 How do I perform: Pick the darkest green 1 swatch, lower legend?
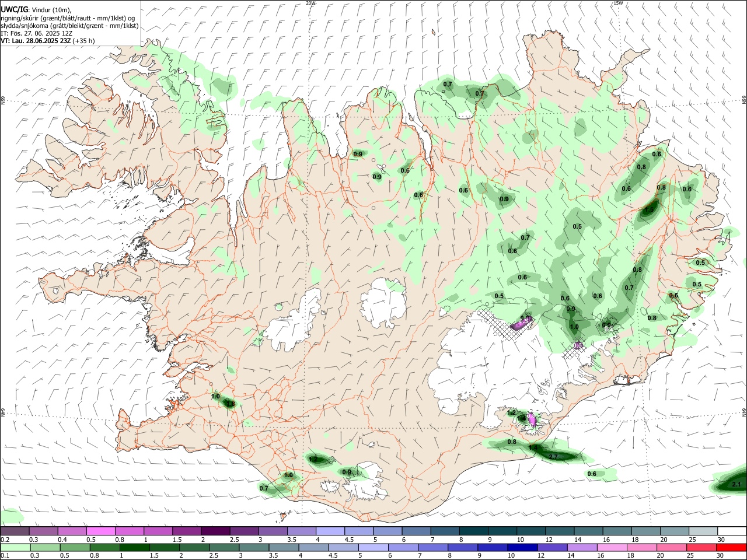click(x=134, y=547)
